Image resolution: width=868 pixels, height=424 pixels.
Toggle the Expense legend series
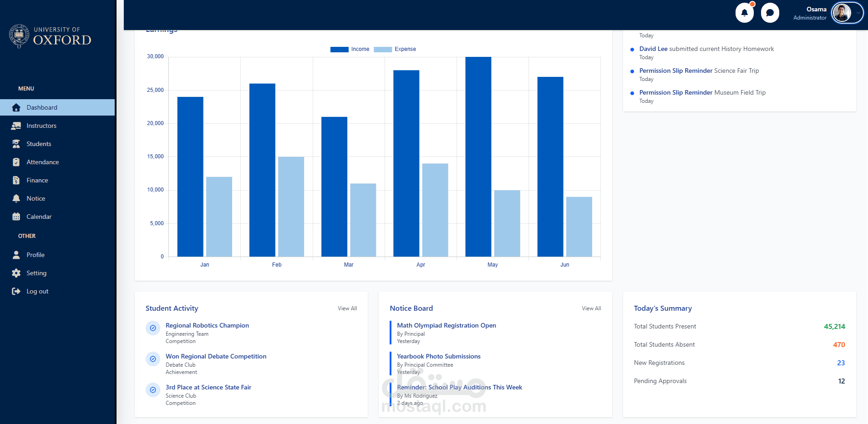tap(395, 49)
